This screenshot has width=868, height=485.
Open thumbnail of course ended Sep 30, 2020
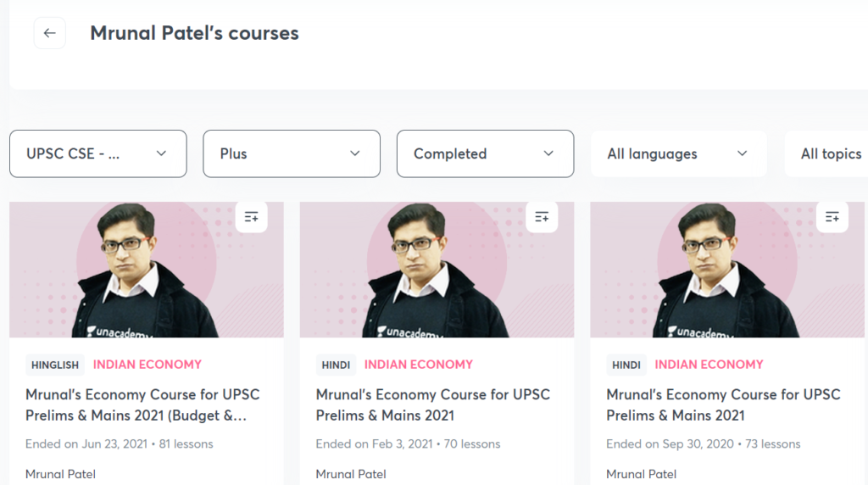click(727, 270)
